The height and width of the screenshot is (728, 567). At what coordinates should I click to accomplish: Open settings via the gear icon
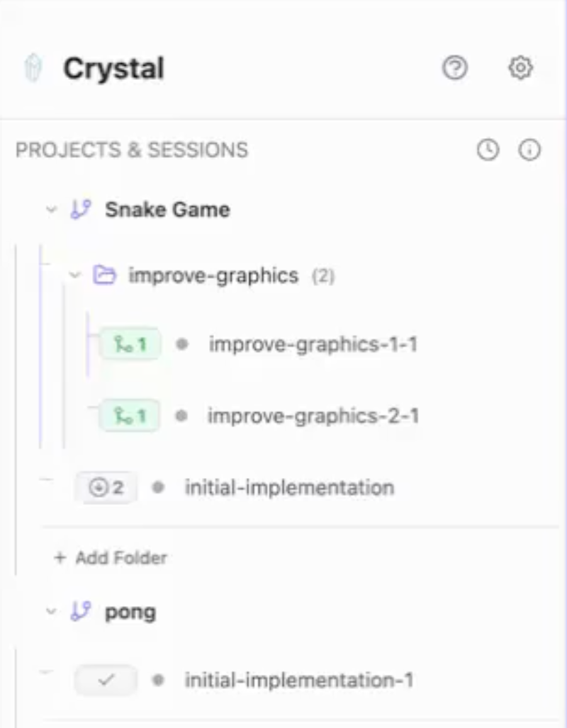point(521,69)
